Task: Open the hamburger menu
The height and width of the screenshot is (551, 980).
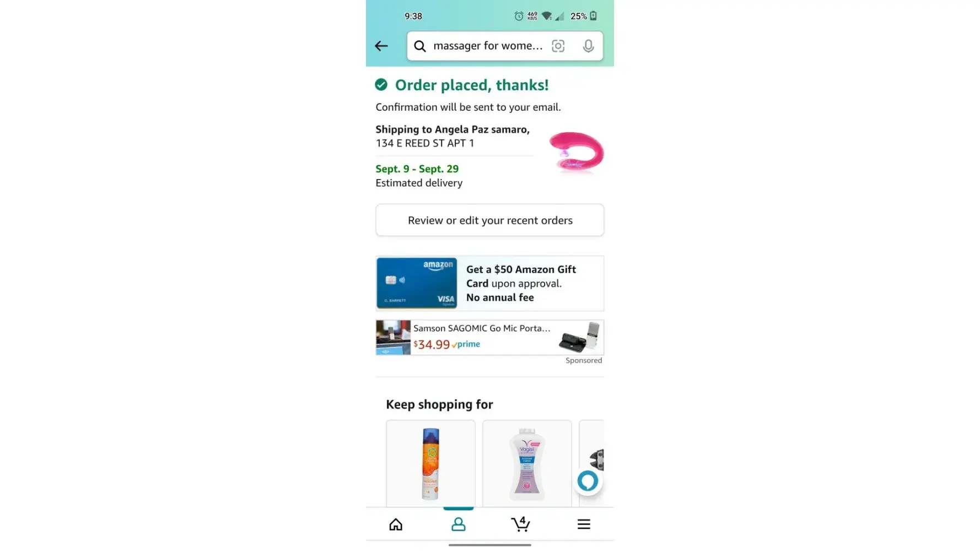Action: 584,524
